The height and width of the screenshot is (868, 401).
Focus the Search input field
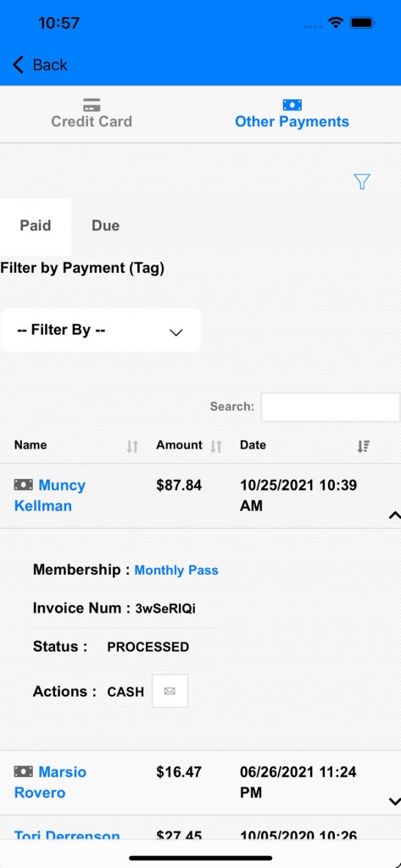coord(331,408)
